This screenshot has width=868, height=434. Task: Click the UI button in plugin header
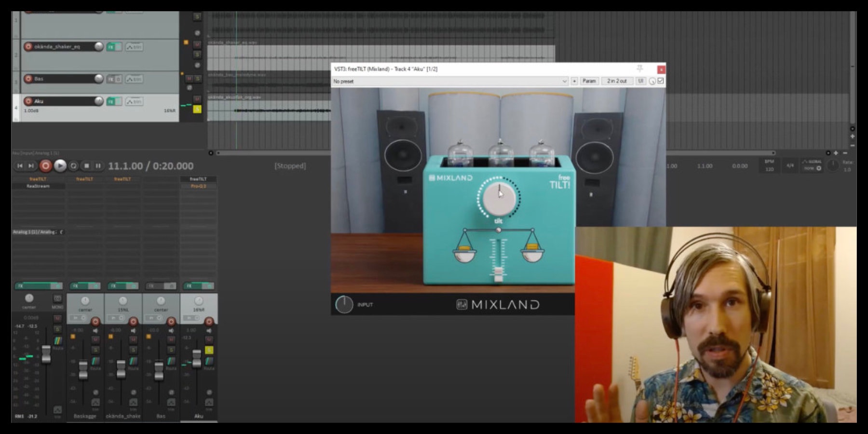[x=640, y=81]
